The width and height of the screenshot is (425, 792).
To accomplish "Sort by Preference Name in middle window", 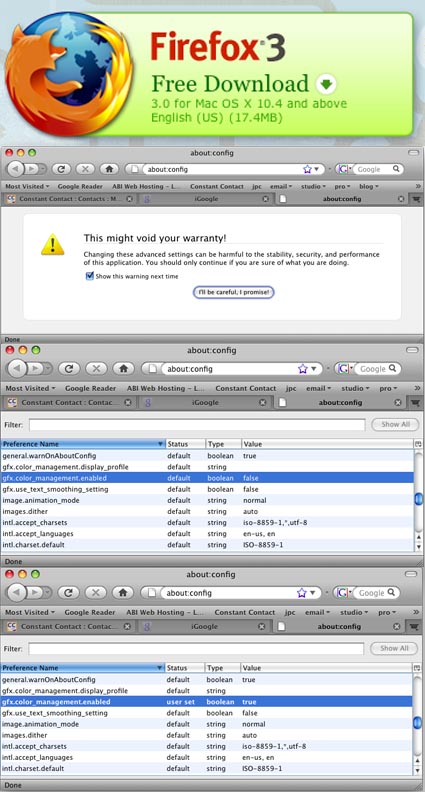I will pos(83,444).
